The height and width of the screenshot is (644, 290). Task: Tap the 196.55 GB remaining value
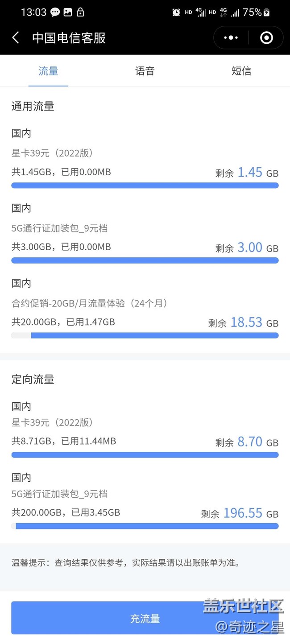(x=243, y=513)
